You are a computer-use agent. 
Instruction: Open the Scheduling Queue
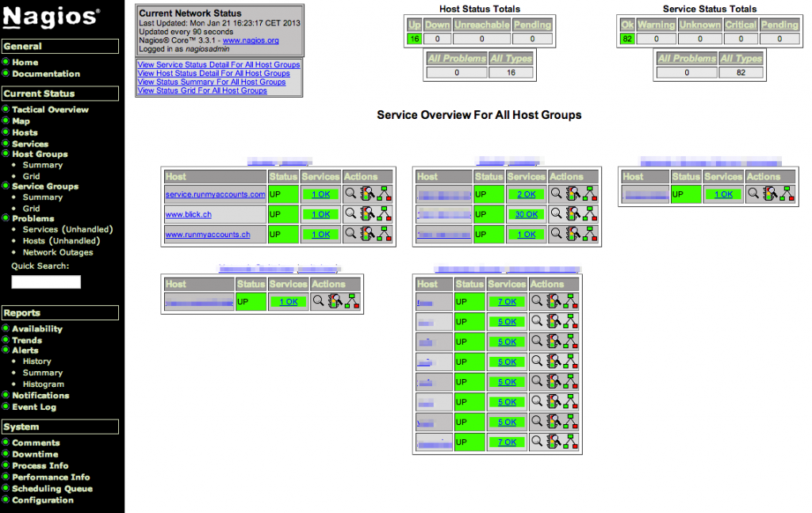pyautogui.click(x=52, y=488)
